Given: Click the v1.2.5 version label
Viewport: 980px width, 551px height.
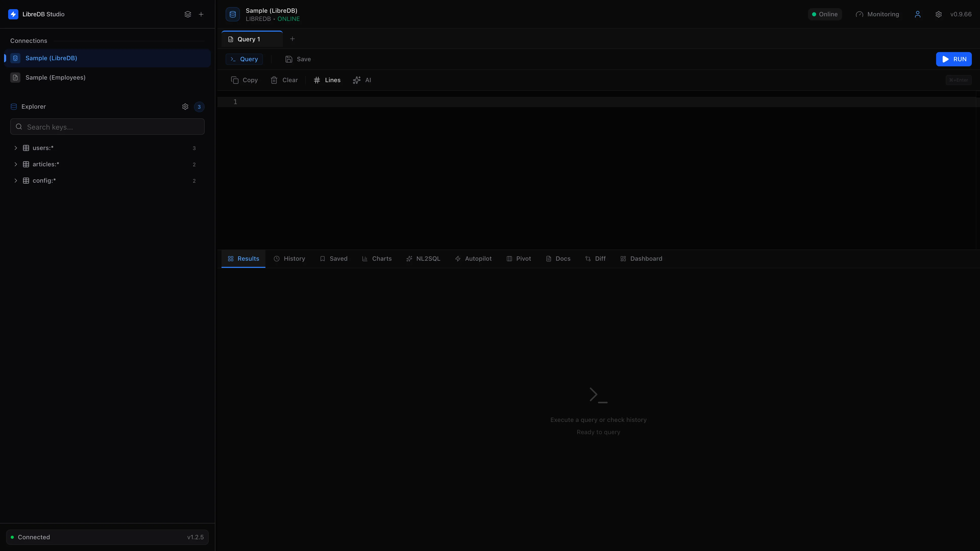Looking at the screenshot, I should (195, 537).
